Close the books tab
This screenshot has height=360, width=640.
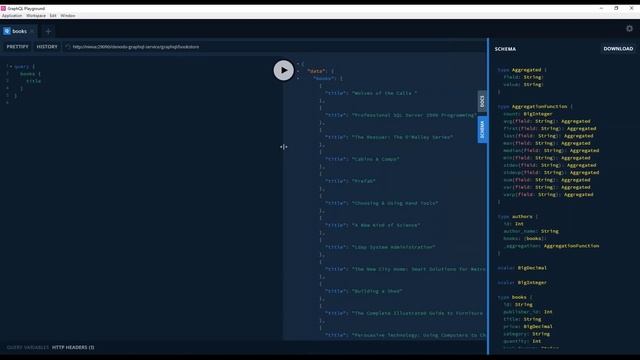pyautogui.click(x=32, y=31)
